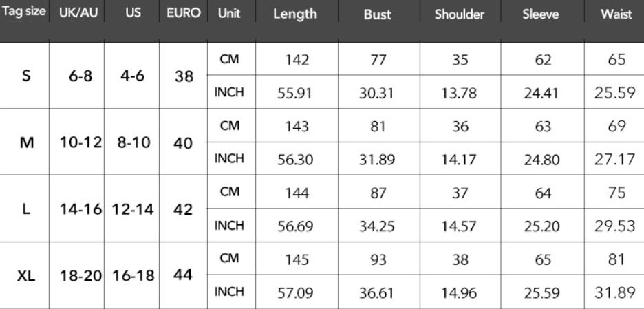Click the Bust column header
644x309 pixels.
[377, 15]
